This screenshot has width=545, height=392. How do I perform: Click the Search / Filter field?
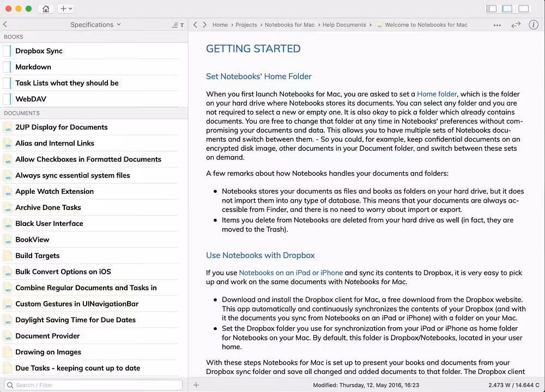pyautogui.click(x=93, y=385)
